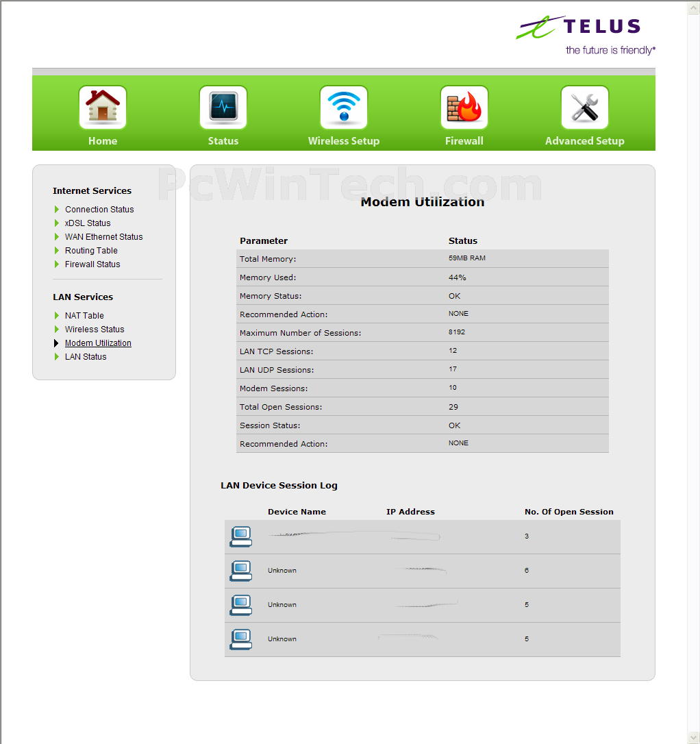Click the green arrow beside WAN Ethernet Status
The width and height of the screenshot is (700, 744).
coord(57,237)
